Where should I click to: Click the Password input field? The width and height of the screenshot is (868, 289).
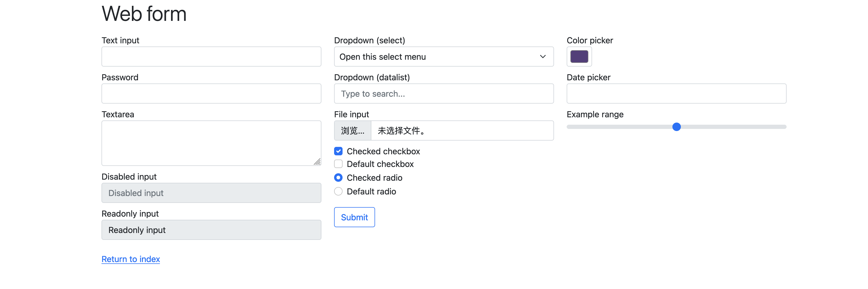point(211,94)
